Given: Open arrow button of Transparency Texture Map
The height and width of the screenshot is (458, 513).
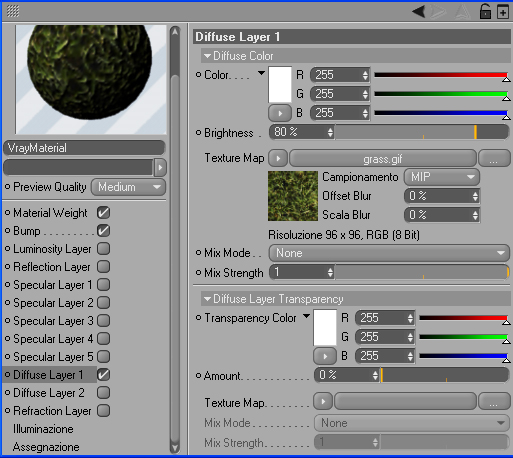Looking at the screenshot, I should tap(323, 401).
